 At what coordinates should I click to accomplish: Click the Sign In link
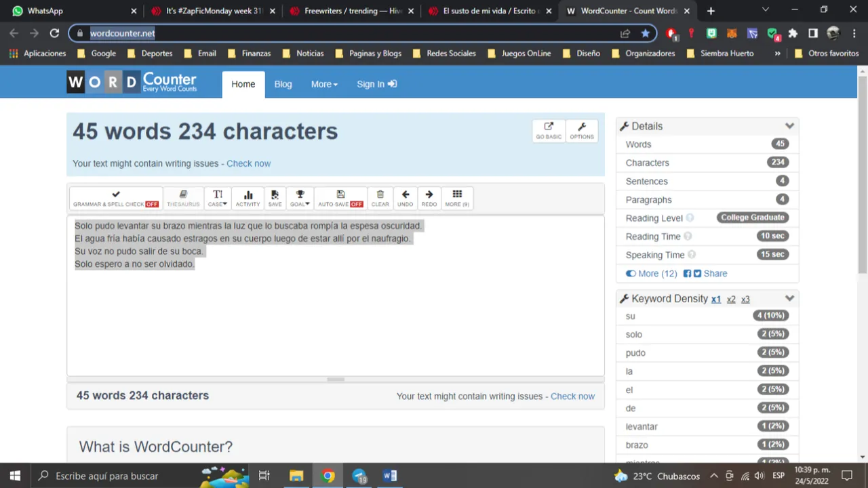377,84
